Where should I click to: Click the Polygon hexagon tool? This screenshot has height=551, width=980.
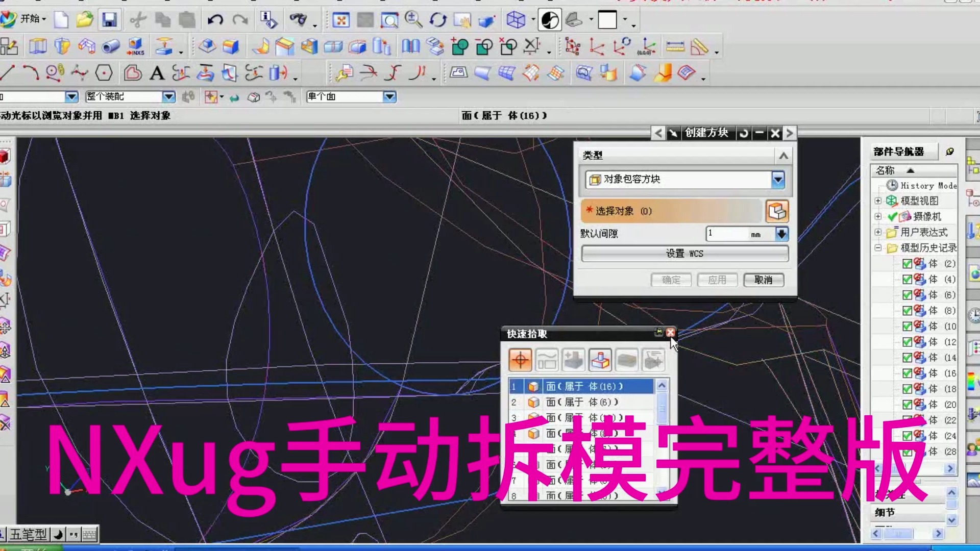click(x=104, y=72)
